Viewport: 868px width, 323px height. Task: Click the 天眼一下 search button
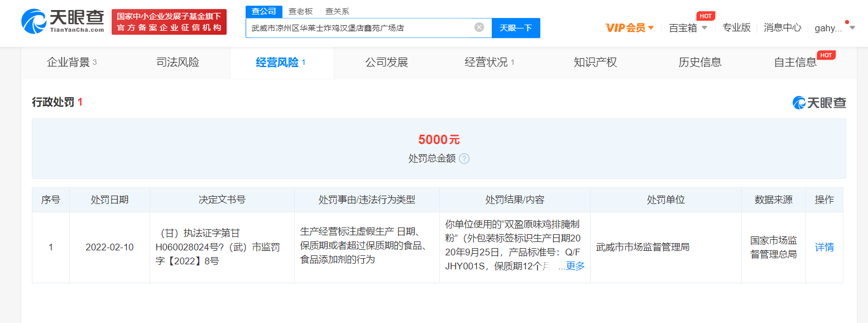tap(516, 28)
